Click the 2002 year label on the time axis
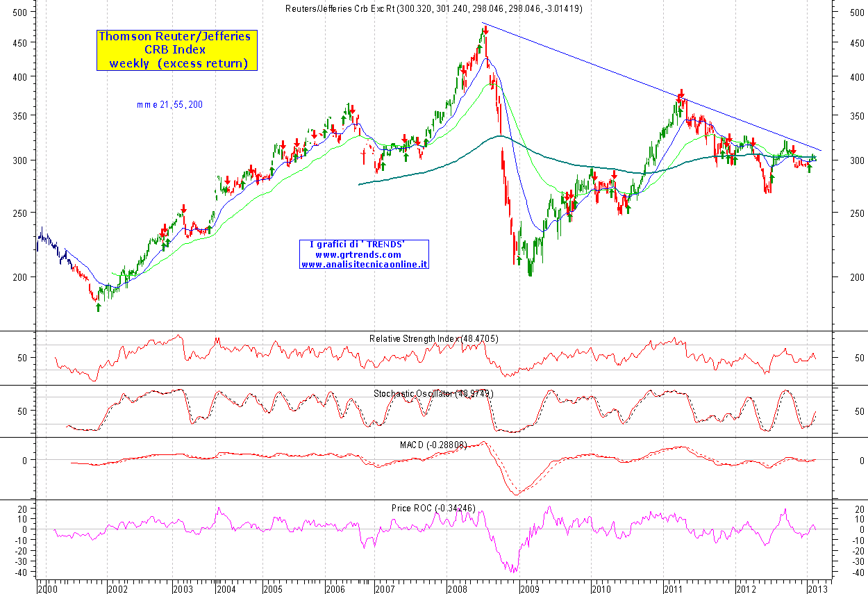The height and width of the screenshot is (594, 868). [117, 588]
